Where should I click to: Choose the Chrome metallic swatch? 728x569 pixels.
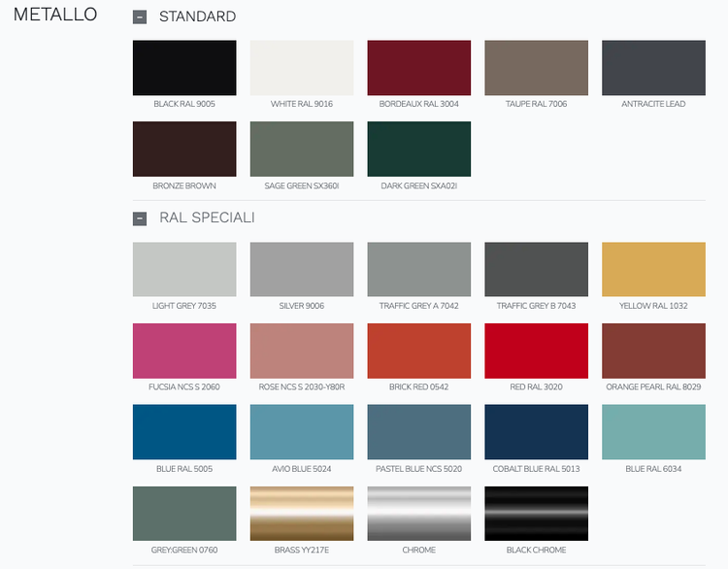click(418, 514)
